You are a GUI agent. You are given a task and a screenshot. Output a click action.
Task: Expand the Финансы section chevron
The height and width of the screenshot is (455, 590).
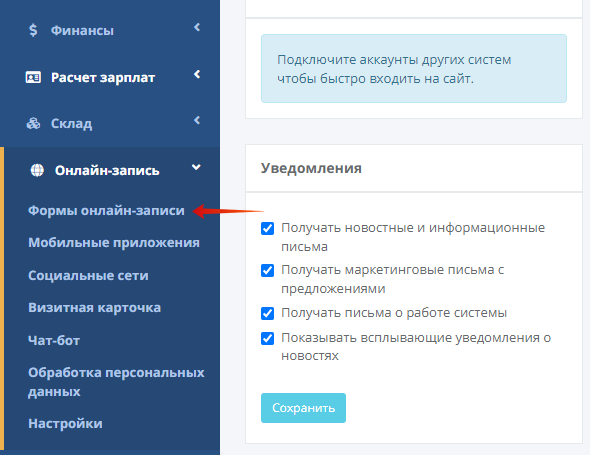(x=197, y=27)
